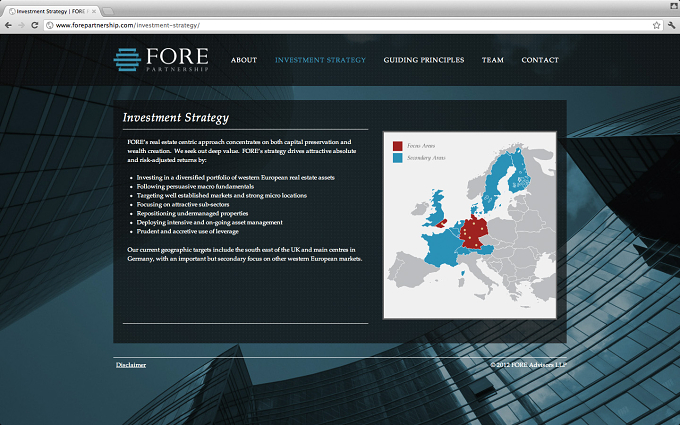Image resolution: width=680 pixels, height=425 pixels.
Task: Go to Guiding Principles page
Action: pos(424,60)
